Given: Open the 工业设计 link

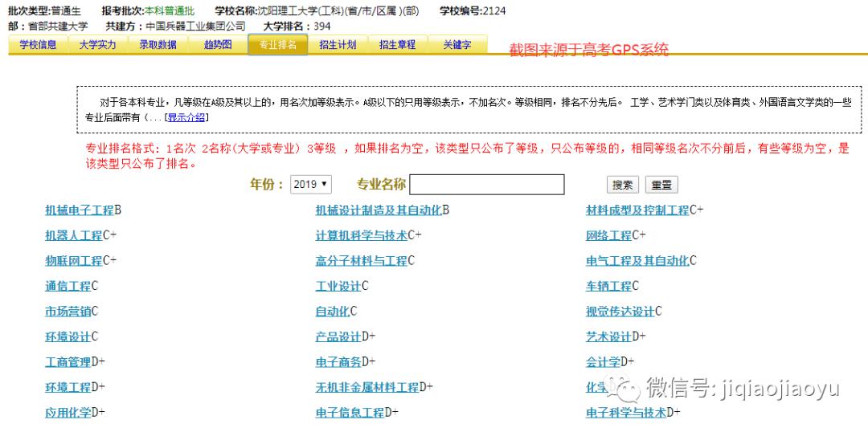Looking at the screenshot, I should coord(338,287).
